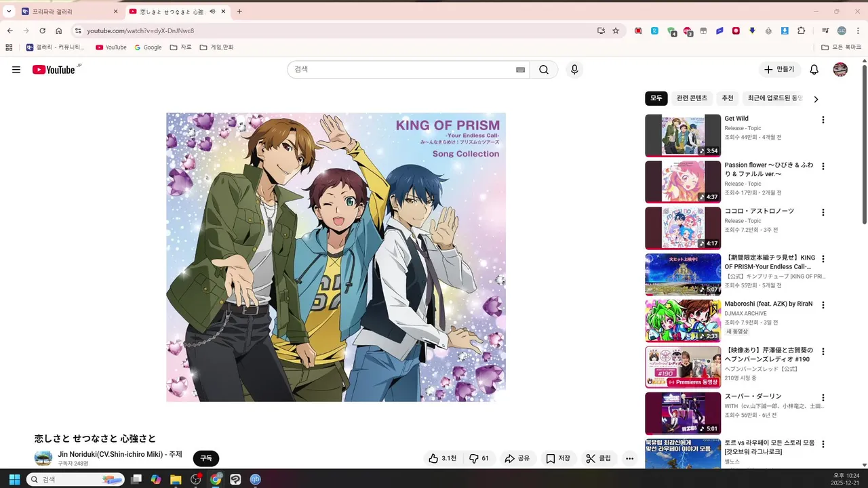Go to browser home page
This screenshot has width=868, height=488.
pyautogui.click(x=59, y=30)
